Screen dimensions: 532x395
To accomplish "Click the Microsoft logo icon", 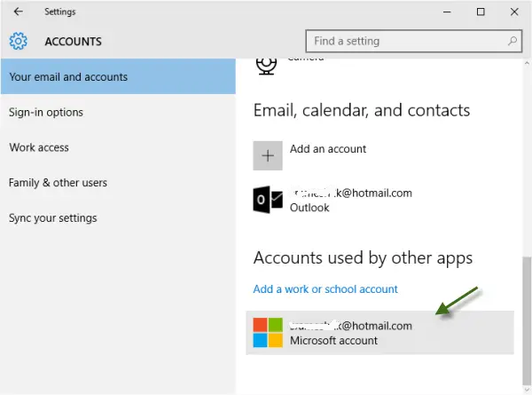I will (x=268, y=333).
